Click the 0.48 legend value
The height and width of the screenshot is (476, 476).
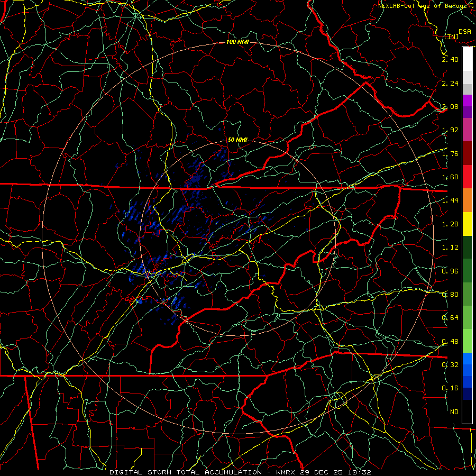[450, 341]
